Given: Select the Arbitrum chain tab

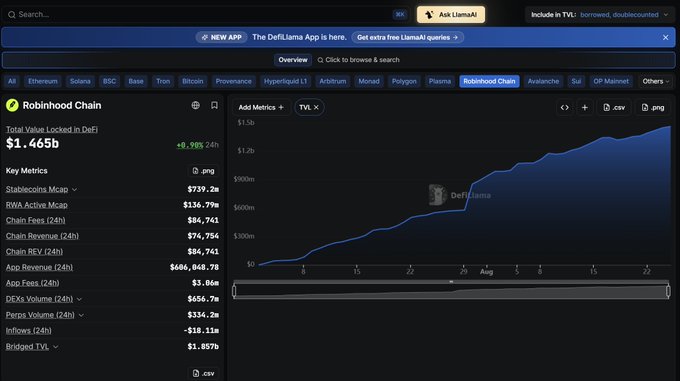Looking at the screenshot, I should pyautogui.click(x=333, y=81).
